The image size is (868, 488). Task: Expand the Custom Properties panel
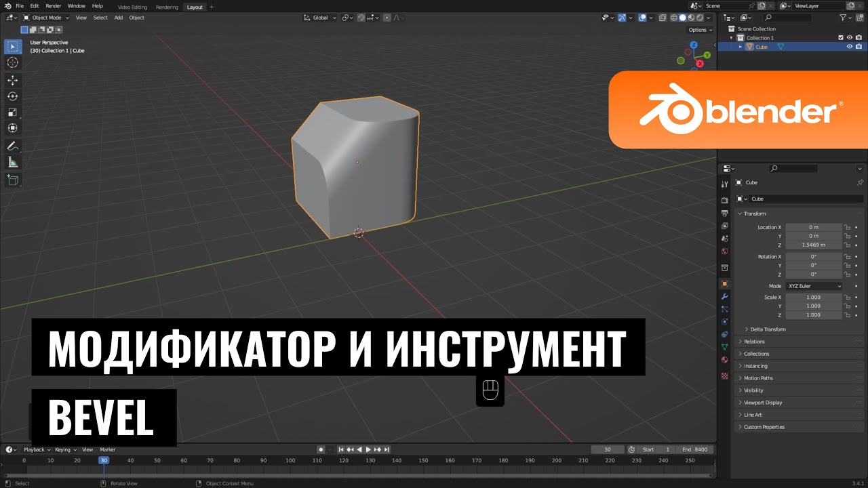(764, 427)
